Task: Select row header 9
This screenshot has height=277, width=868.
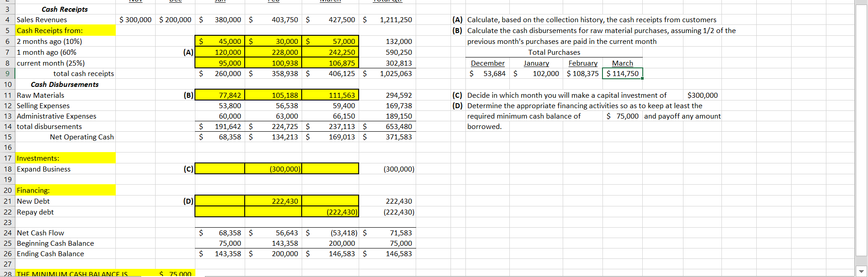Action: click(x=7, y=73)
